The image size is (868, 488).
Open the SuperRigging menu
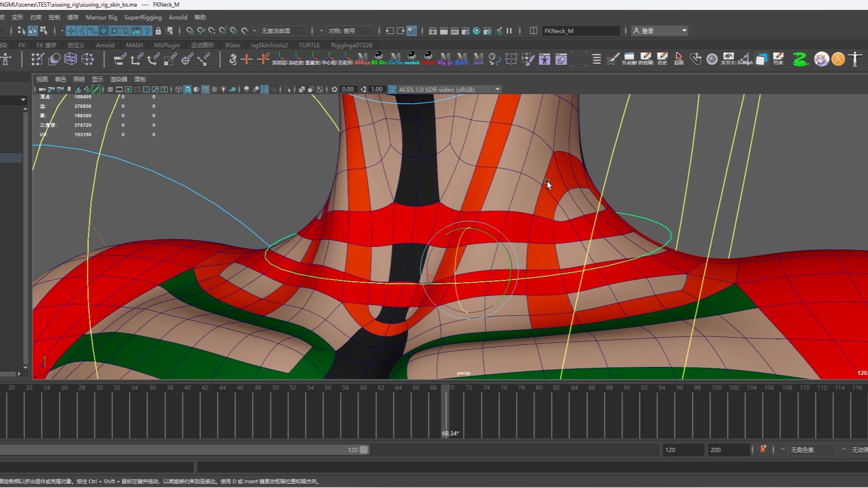pyautogui.click(x=143, y=17)
